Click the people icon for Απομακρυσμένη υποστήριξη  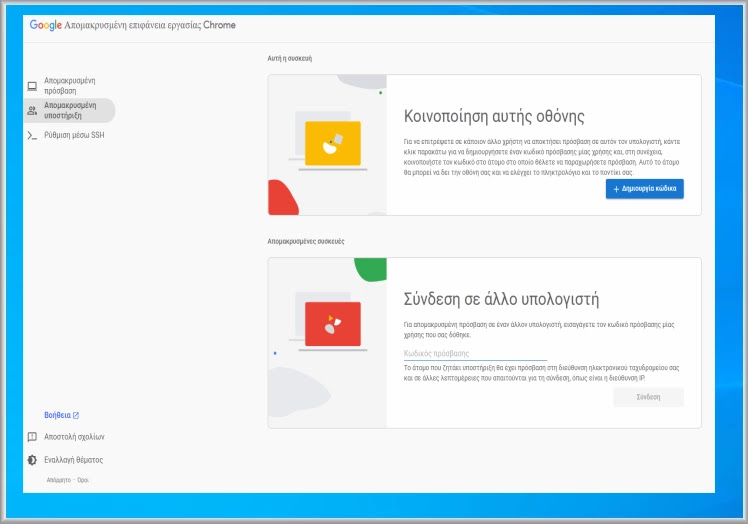pos(32,111)
